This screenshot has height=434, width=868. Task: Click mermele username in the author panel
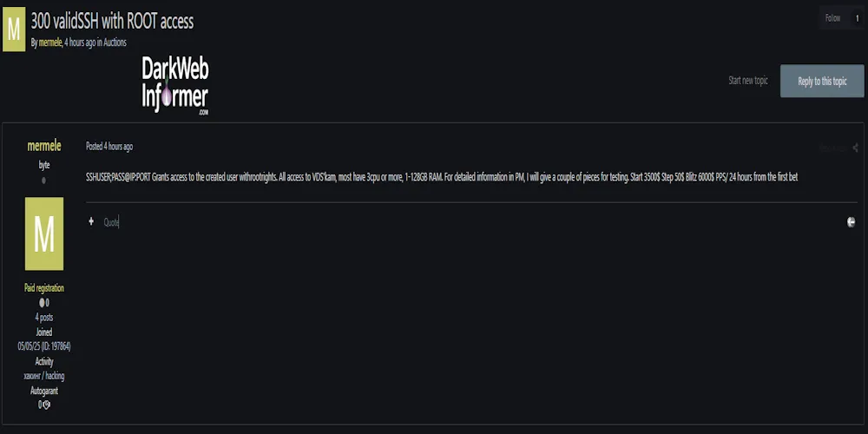44,147
